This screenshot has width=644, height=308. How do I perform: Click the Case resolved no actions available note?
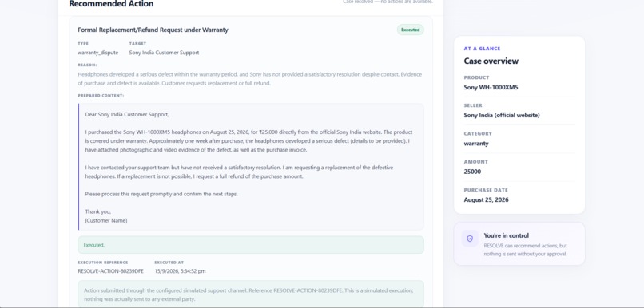pos(388,2)
